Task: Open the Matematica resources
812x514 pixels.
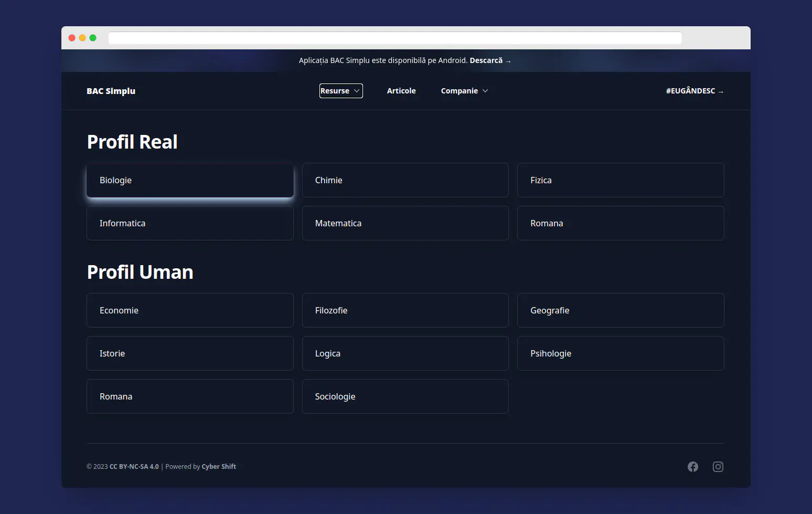Action: pos(405,223)
